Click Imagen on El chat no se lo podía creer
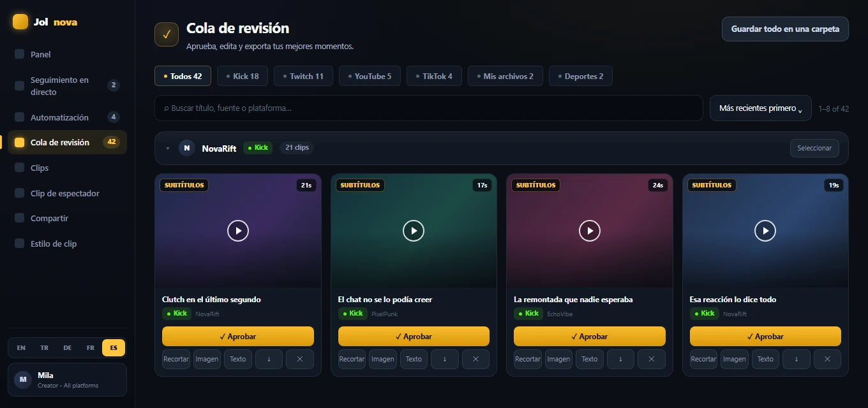The height and width of the screenshot is (408, 868). [383, 359]
